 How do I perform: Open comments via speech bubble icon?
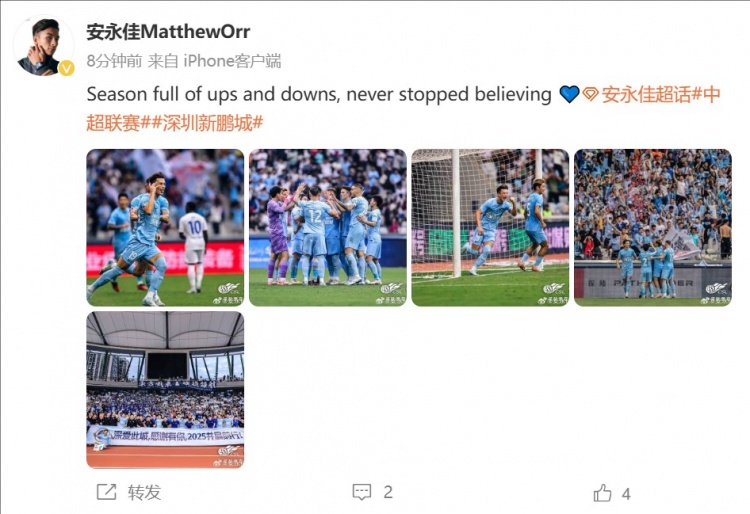point(362,492)
